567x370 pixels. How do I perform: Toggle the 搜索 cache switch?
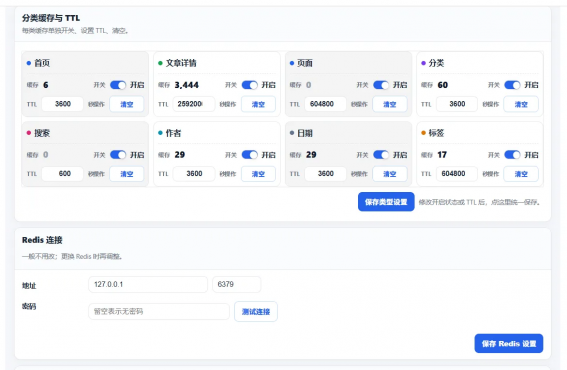tap(118, 155)
